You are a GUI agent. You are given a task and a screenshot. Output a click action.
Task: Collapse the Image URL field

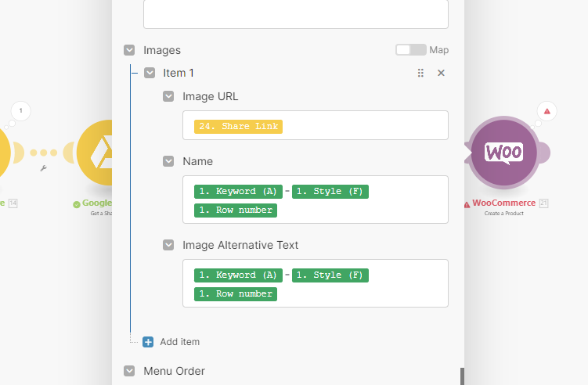(168, 96)
